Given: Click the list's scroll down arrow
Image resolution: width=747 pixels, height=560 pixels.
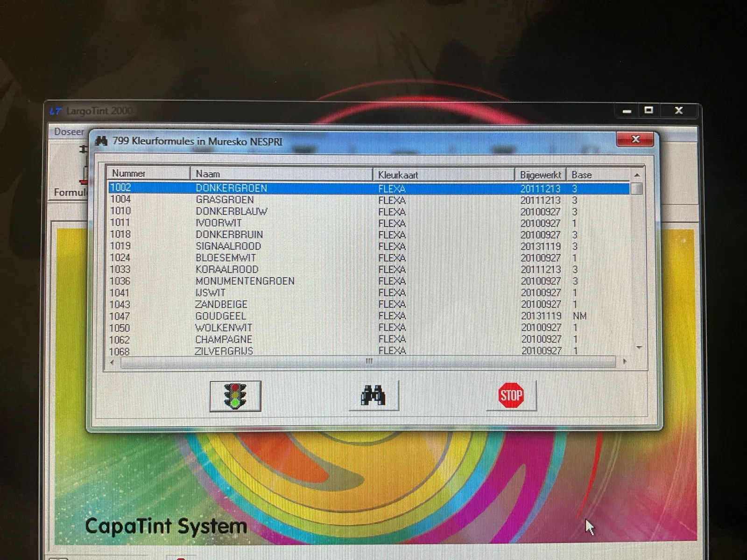Looking at the screenshot, I should pos(639,348).
